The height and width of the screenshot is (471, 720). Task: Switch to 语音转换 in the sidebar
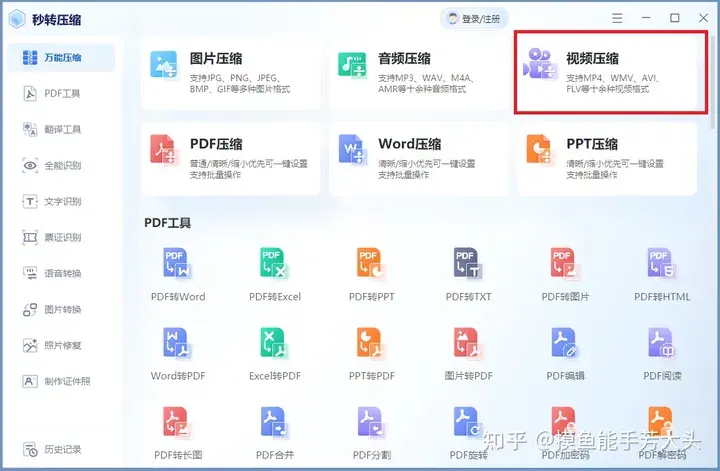coord(61,273)
